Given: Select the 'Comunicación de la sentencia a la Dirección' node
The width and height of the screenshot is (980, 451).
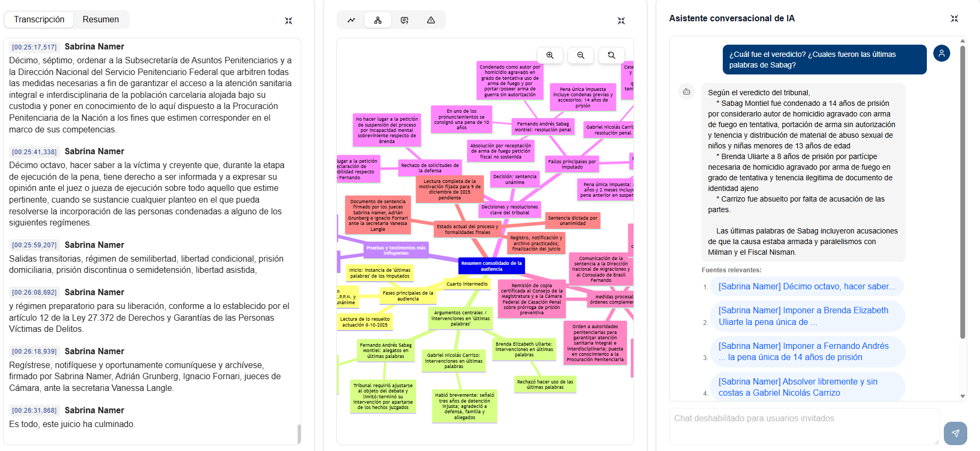Looking at the screenshot, I should coord(601,269).
